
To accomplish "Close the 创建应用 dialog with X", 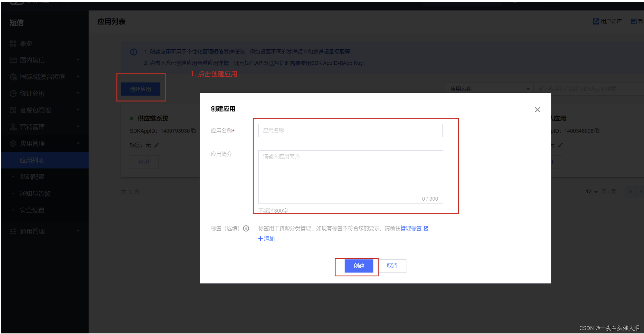I will point(537,110).
